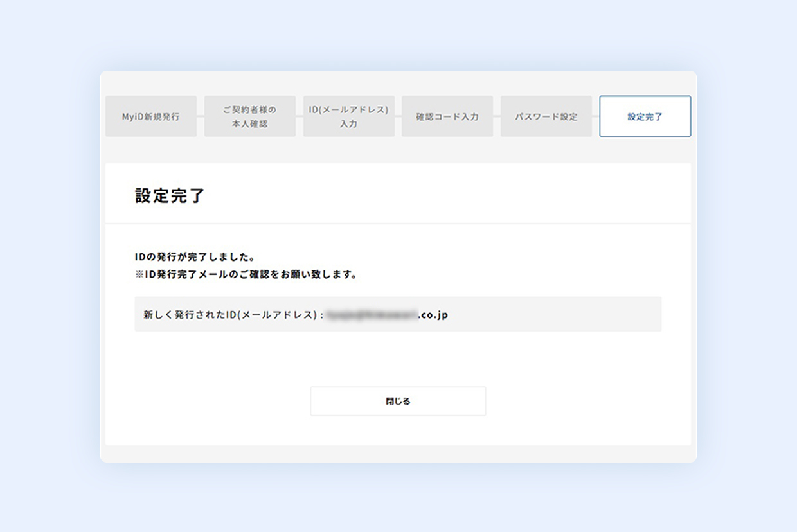Click the blurred email address text
Viewport: 797px width, 532px height.
(372, 315)
